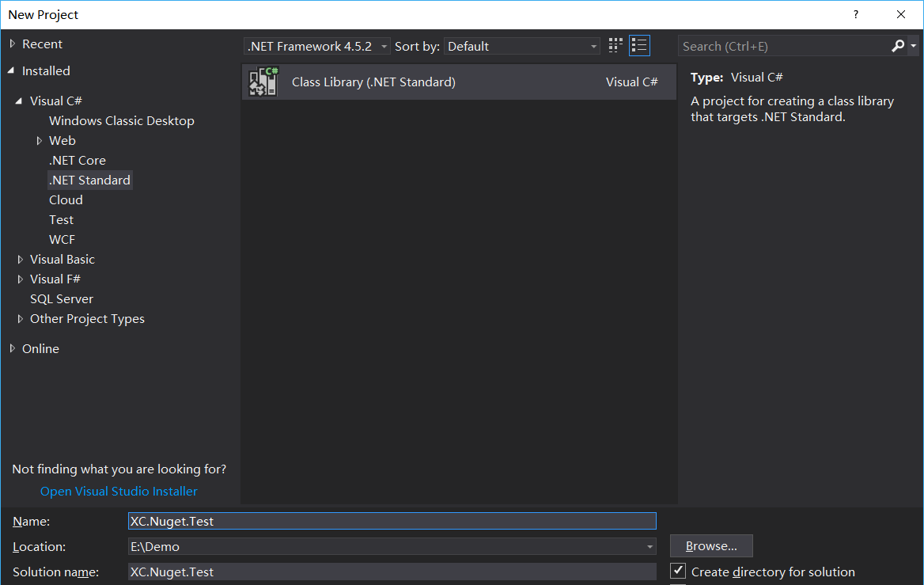Select the Cloud category
This screenshot has height=585, width=924.
pyautogui.click(x=66, y=200)
